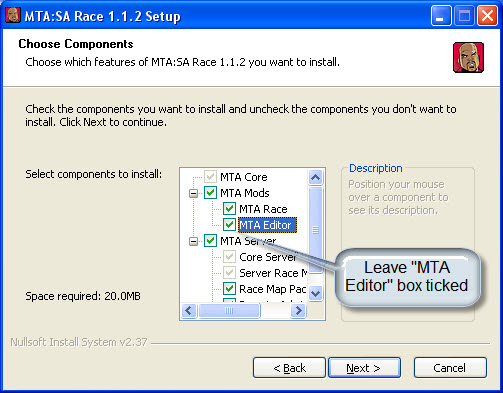Toggle the Race Map Pack checkbox
This screenshot has height=393, width=503.
point(229,289)
